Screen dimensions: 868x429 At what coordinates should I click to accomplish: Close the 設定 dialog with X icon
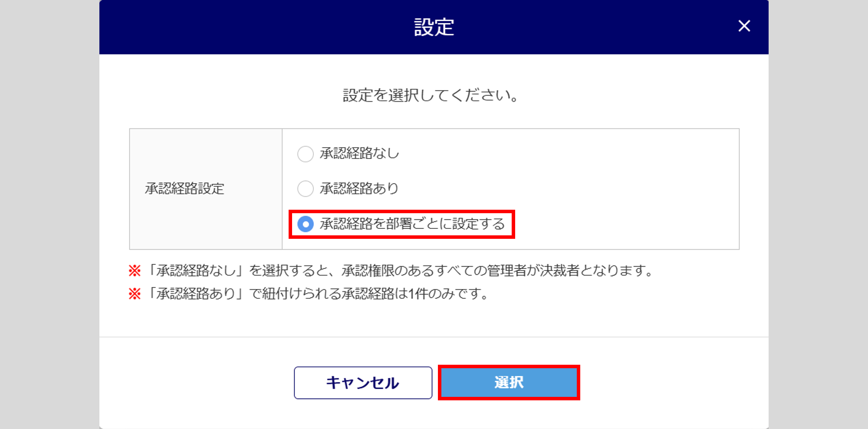(x=744, y=26)
